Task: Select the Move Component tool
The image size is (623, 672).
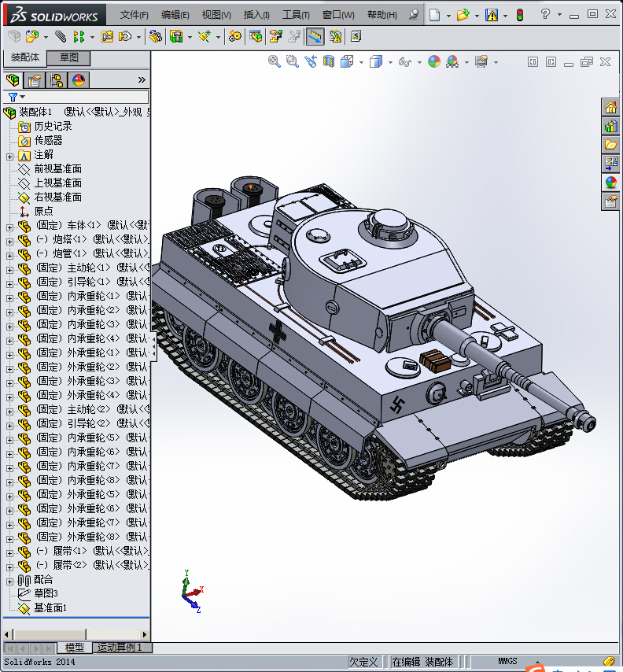Action: tap(125, 36)
